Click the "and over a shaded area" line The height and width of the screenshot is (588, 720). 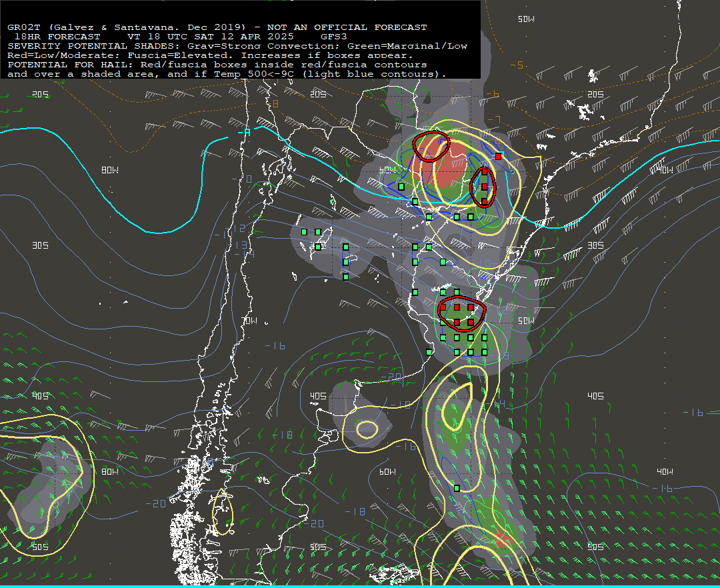pyautogui.click(x=227, y=74)
